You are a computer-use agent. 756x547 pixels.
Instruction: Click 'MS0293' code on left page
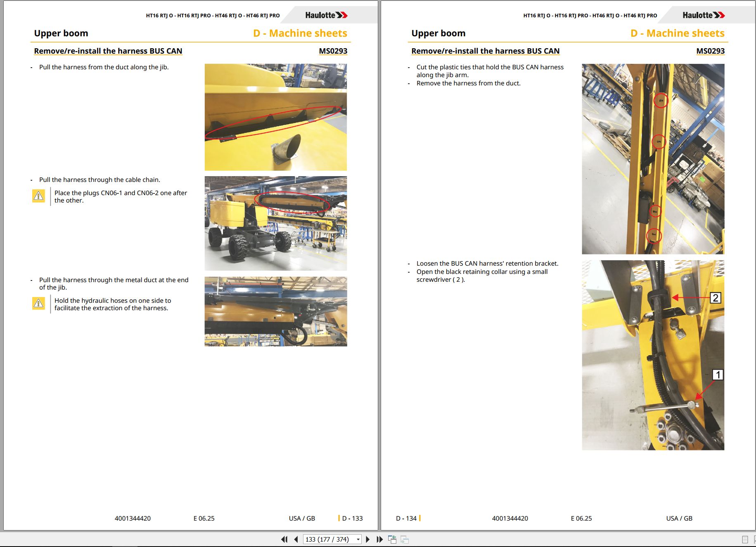(333, 51)
